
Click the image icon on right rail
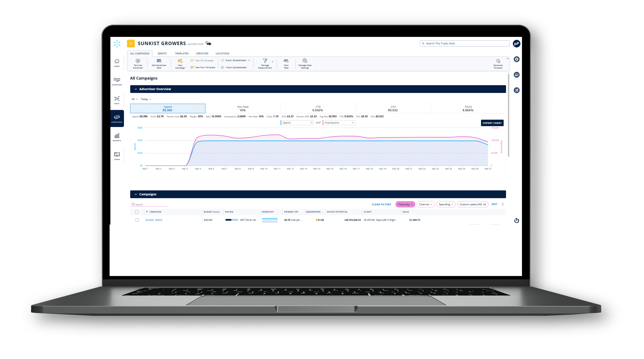(516, 75)
